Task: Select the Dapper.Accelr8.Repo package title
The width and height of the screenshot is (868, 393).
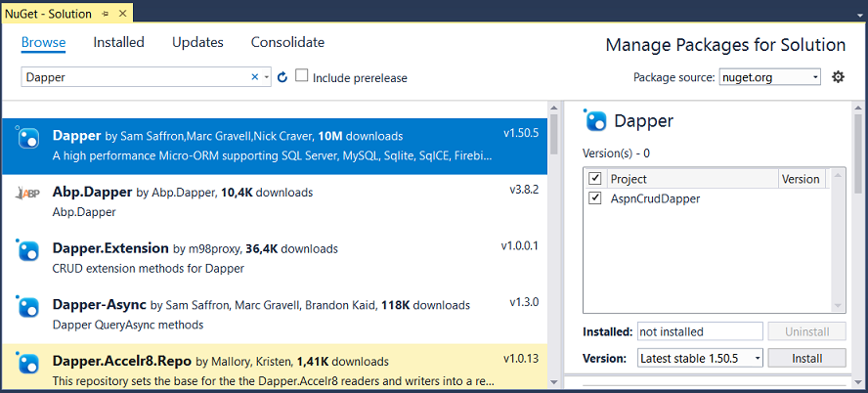Action: [x=122, y=361]
